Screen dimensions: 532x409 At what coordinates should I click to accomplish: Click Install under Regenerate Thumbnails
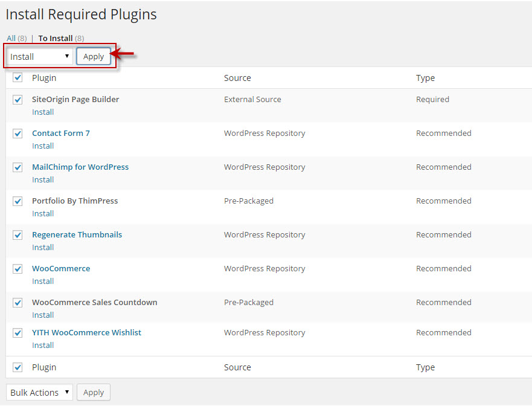click(43, 248)
